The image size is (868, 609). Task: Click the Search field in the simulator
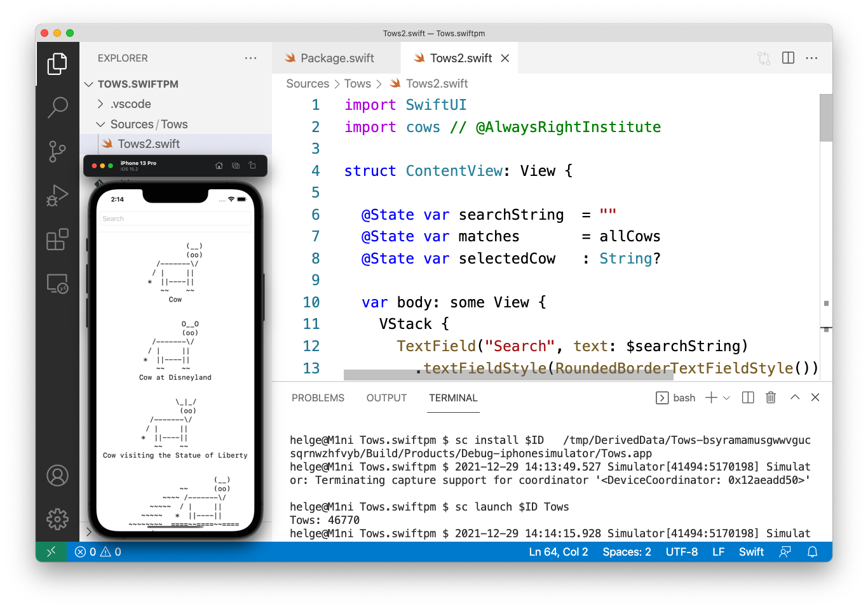175,218
